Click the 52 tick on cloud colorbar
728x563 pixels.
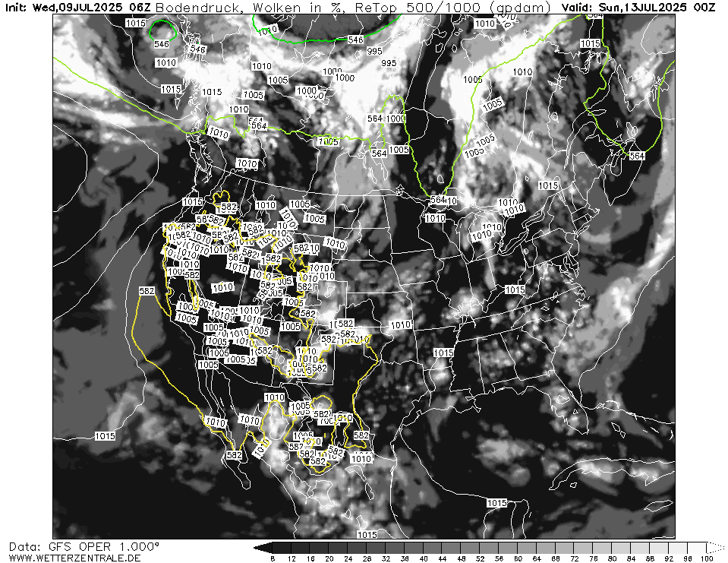tap(480, 558)
